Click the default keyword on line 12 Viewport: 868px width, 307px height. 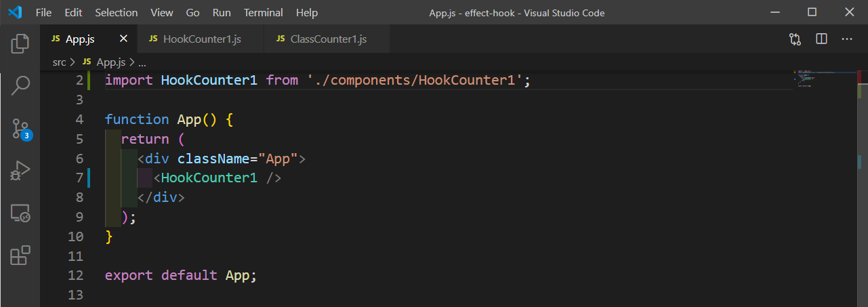click(189, 276)
